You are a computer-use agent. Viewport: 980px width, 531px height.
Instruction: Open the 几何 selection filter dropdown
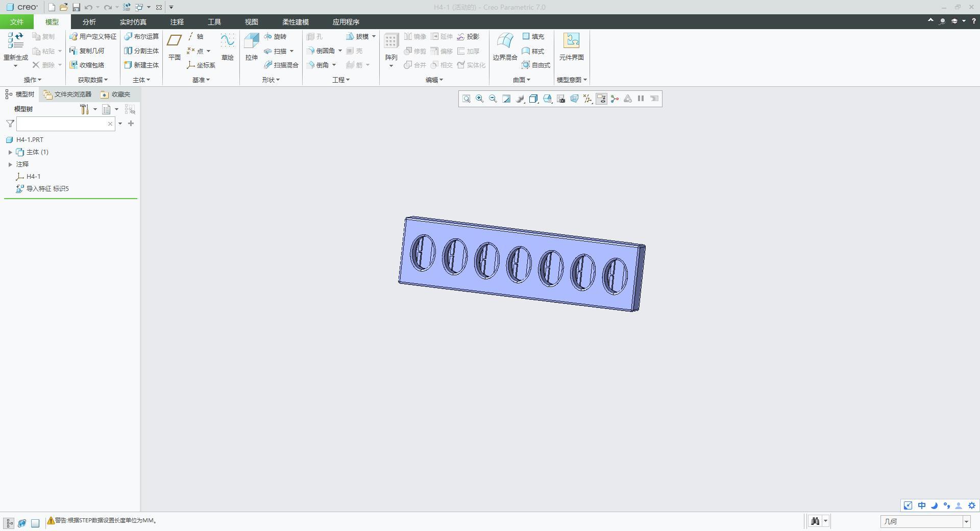click(x=925, y=521)
